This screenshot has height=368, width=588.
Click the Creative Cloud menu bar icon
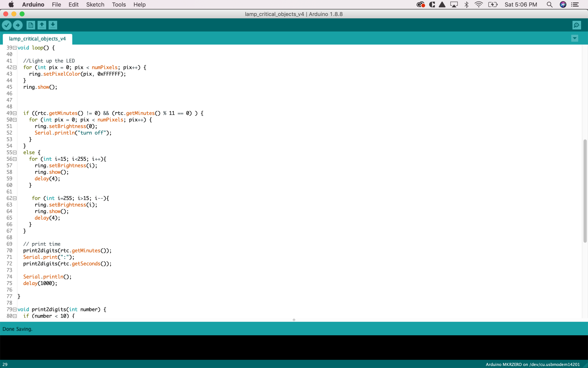click(421, 5)
